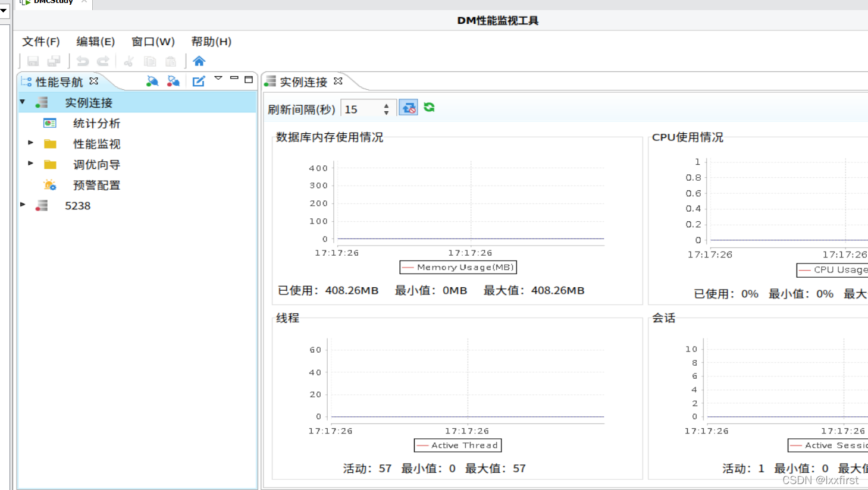Image resolution: width=868 pixels, height=490 pixels.
Task: Open the 文件(F) menu
Action: point(41,42)
